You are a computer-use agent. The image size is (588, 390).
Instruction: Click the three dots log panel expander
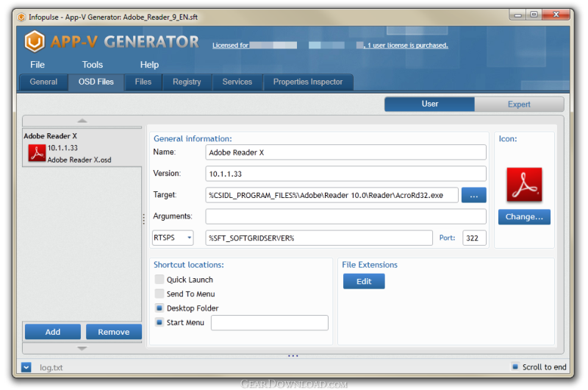pyautogui.click(x=293, y=356)
